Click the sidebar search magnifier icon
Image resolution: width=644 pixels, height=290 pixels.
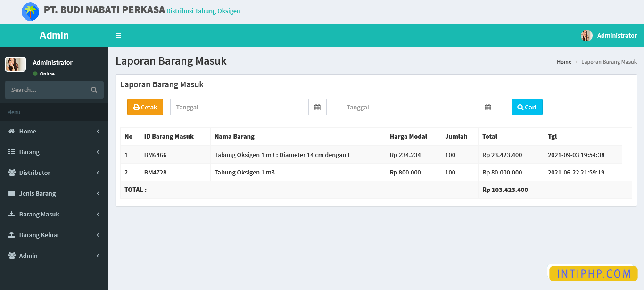pyautogui.click(x=94, y=90)
